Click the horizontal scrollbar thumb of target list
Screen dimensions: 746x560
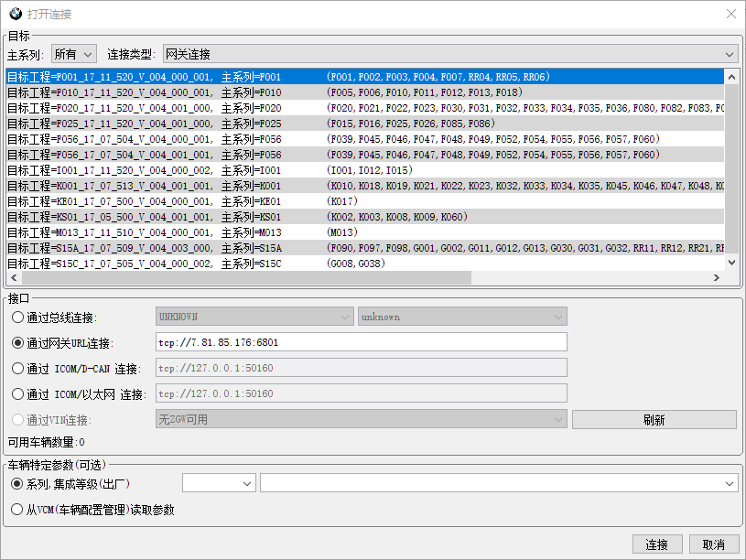246,278
